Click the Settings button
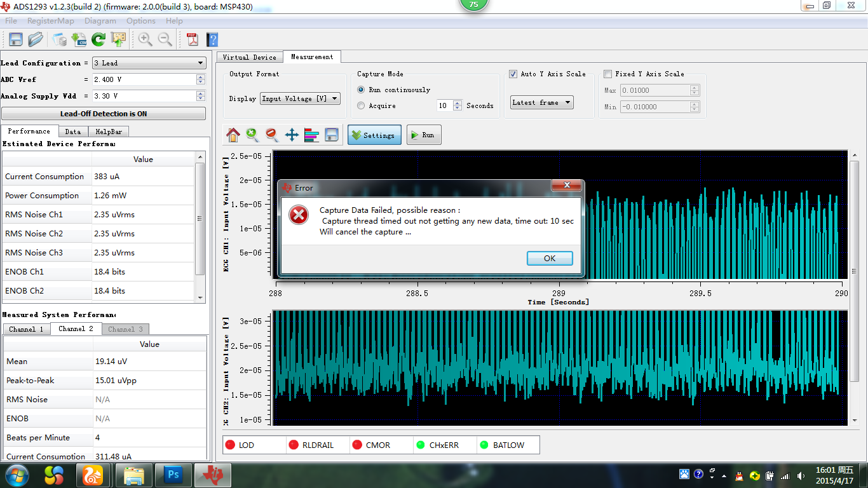The width and height of the screenshot is (868, 488). 374,135
